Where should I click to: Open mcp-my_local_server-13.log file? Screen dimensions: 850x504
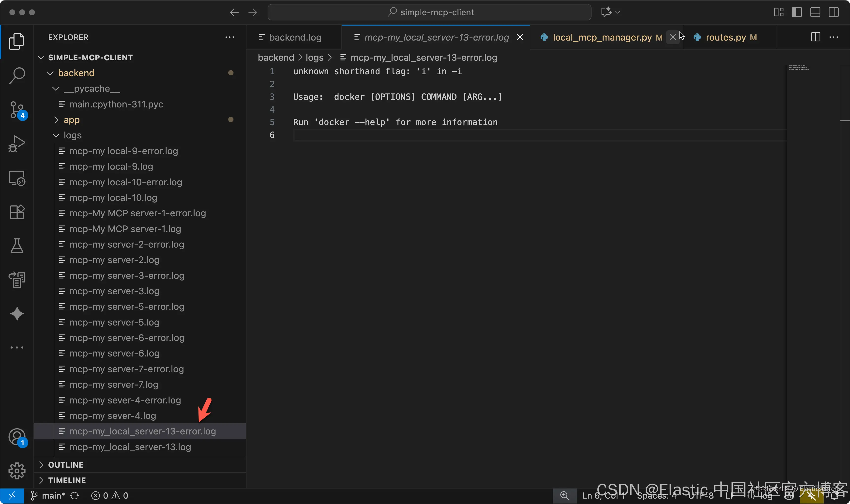[x=130, y=447]
